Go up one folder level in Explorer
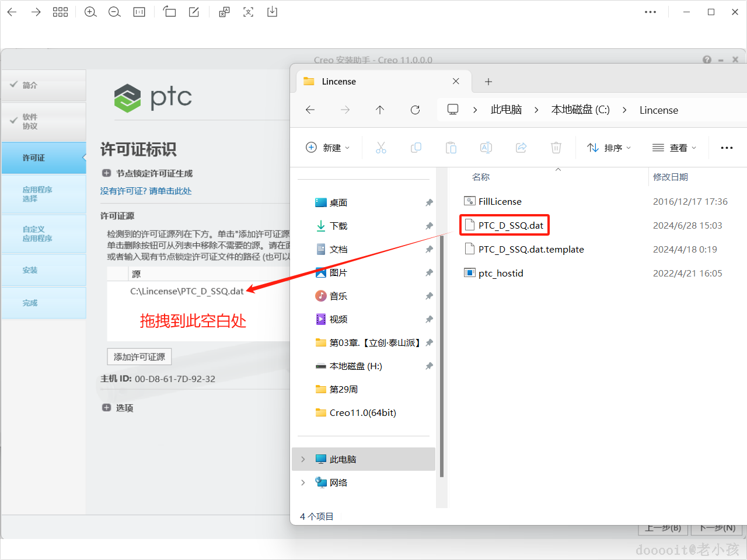This screenshot has width=747, height=560. click(x=380, y=110)
